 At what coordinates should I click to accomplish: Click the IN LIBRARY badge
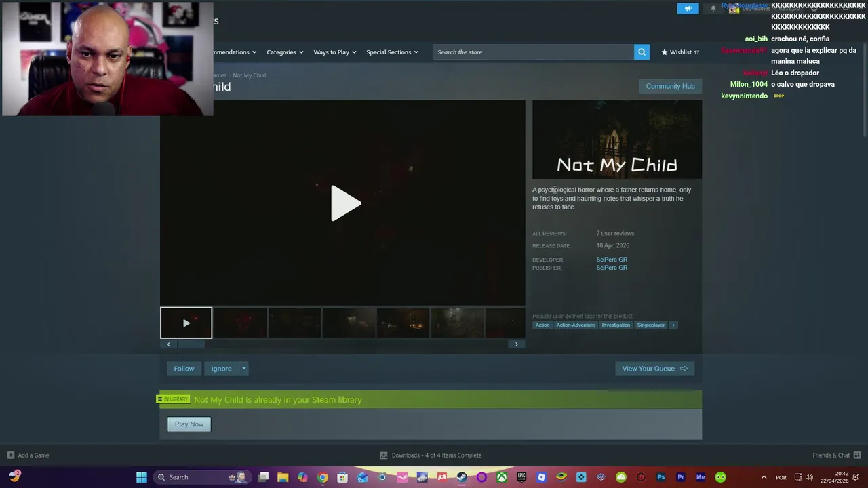point(174,399)
